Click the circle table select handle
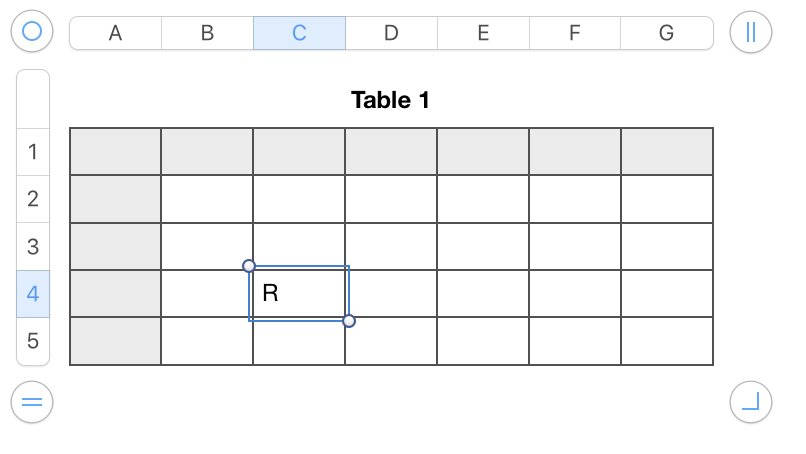 pos(31,32)
